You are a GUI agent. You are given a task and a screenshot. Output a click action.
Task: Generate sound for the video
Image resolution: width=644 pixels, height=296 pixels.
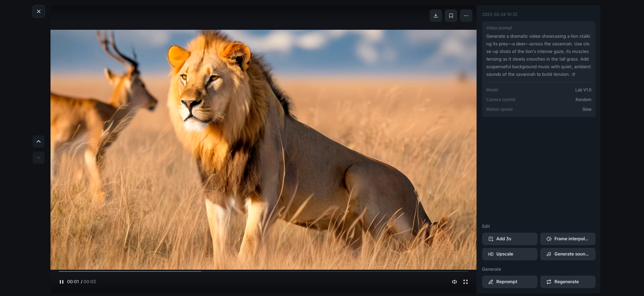coord(568,254)
